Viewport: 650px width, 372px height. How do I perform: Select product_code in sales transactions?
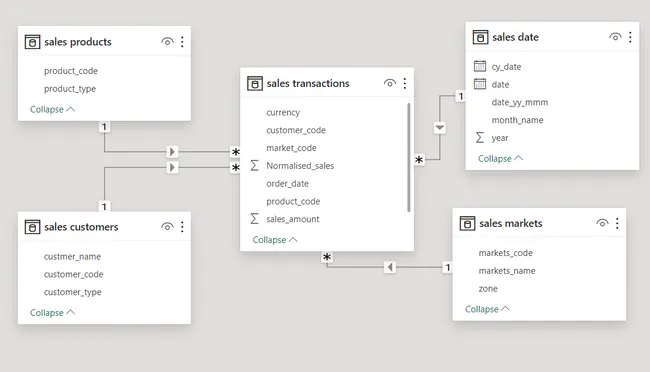pos(293,202)
